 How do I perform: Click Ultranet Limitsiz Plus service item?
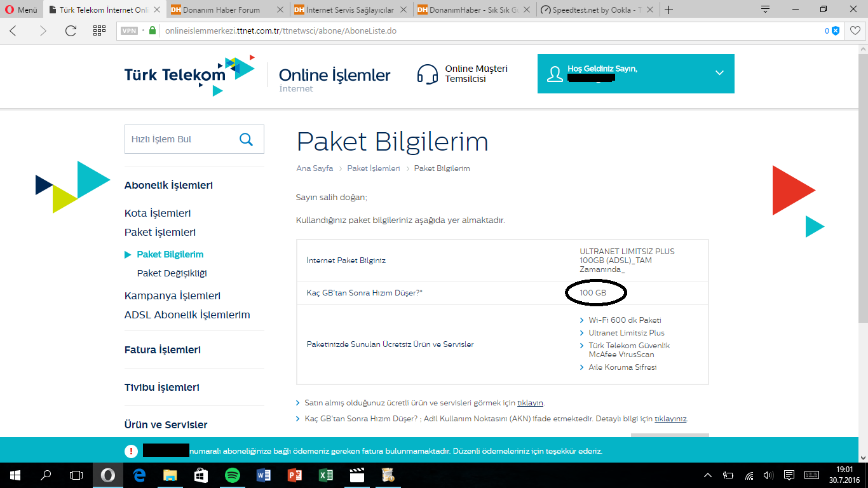(x=627, y=333)
